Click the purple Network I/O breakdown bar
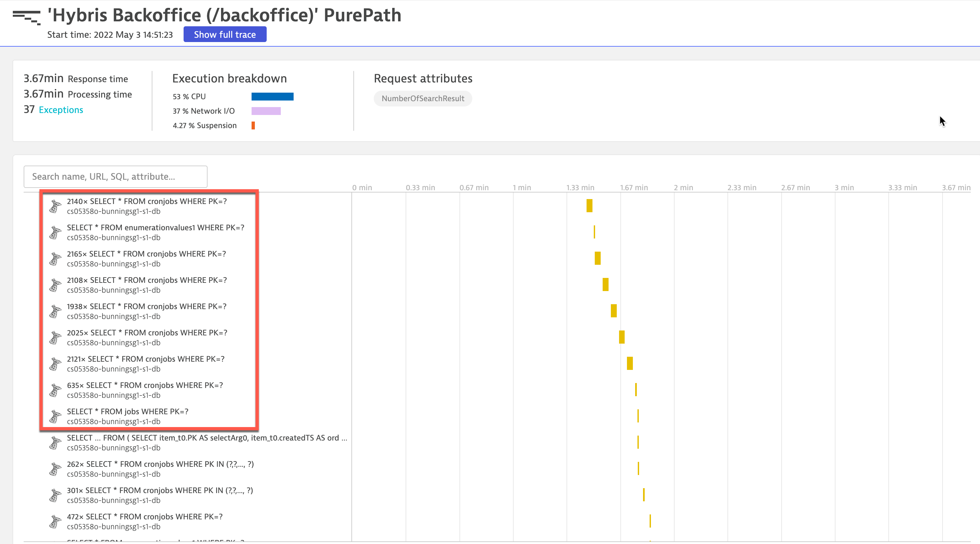This screenshot has height=544, width=980. point(266,111)
